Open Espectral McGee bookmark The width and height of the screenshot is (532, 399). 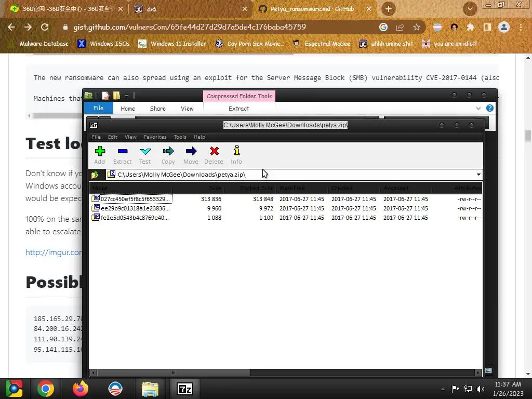321,44
